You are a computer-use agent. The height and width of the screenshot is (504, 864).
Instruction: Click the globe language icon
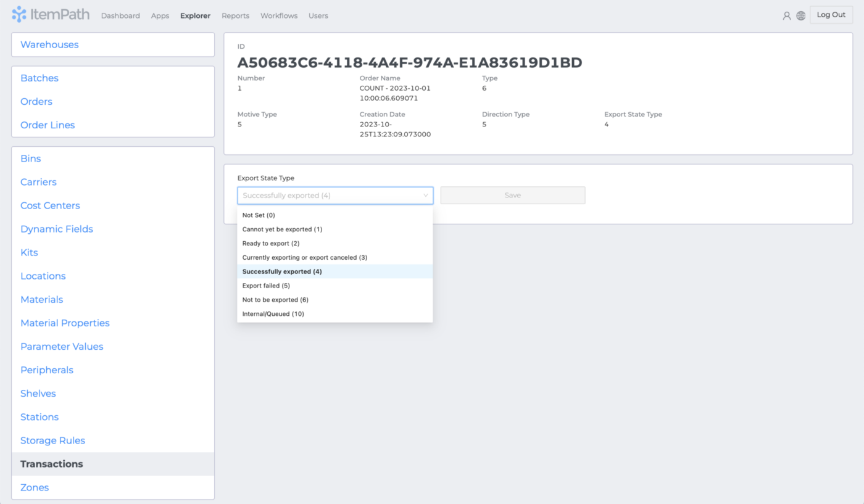click(800, 15)
